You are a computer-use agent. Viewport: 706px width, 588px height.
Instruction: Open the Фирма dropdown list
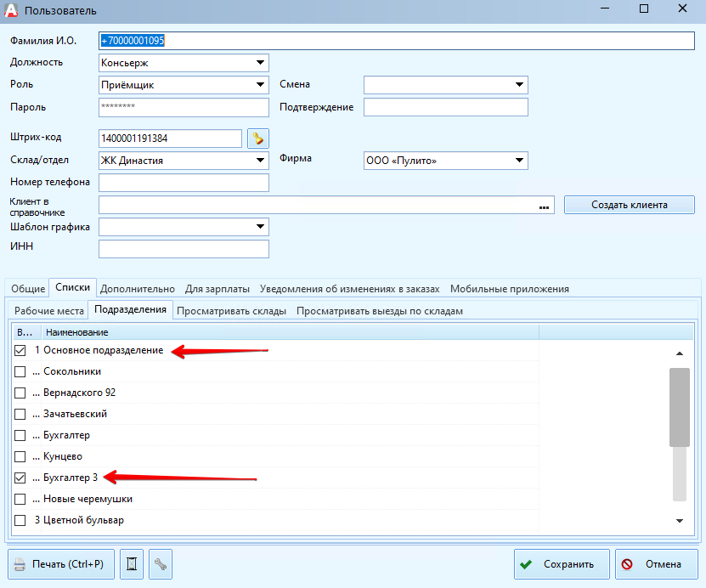coord(518,161)
